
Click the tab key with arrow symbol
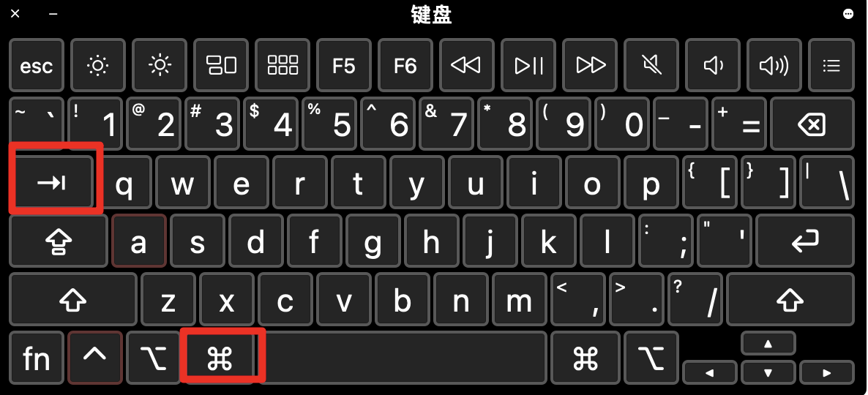tap(52, 182)
